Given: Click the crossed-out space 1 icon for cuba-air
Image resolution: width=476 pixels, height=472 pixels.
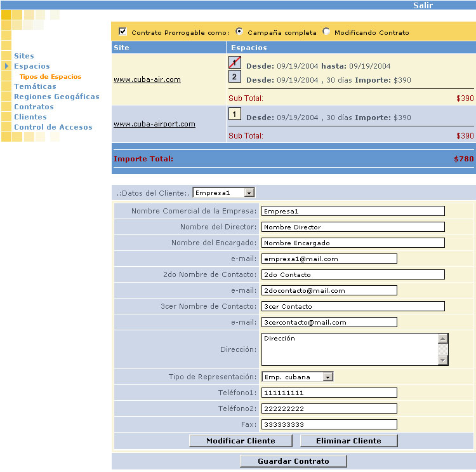Looking at the screenshot, I should tap(235, 63).
